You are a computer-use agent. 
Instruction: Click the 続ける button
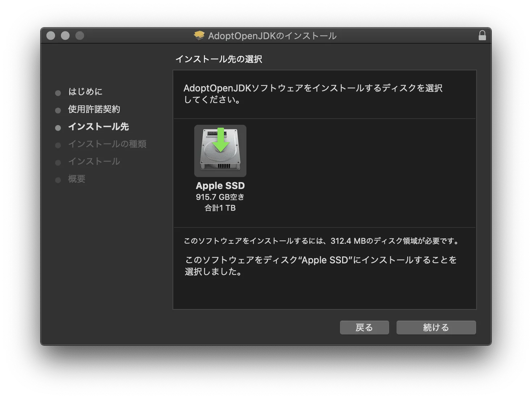436,328
